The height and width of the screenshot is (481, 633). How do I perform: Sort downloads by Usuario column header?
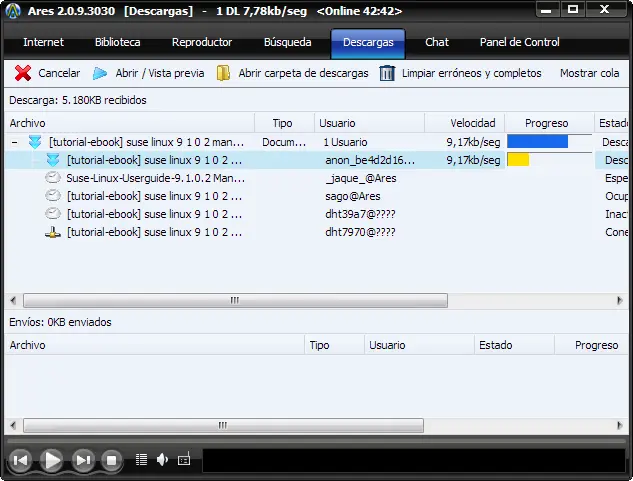click(369, 123)
